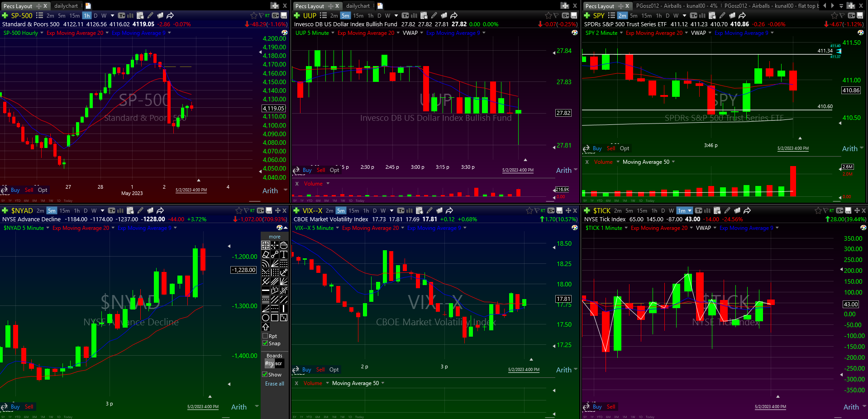This screenshot has width=868, height=419.
Task: Switch to the dailychart tab in UUP panel
Action: click(x=358, y=6)
